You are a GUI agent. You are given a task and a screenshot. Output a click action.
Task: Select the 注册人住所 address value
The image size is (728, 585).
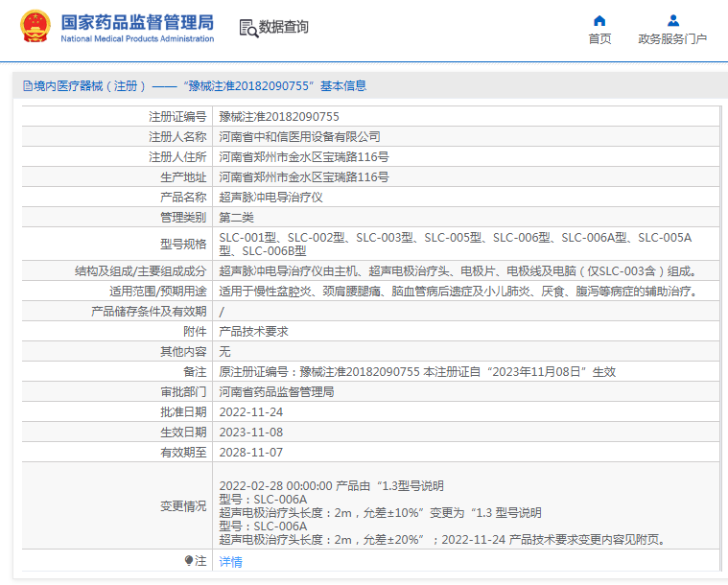(x=304, y=157)
